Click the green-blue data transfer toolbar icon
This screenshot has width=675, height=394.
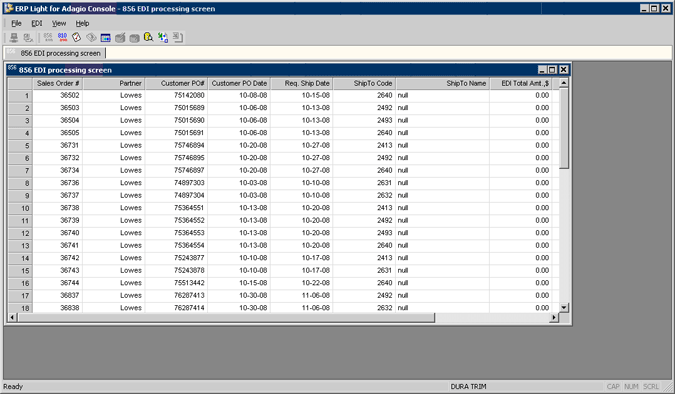tap(163, 38)
